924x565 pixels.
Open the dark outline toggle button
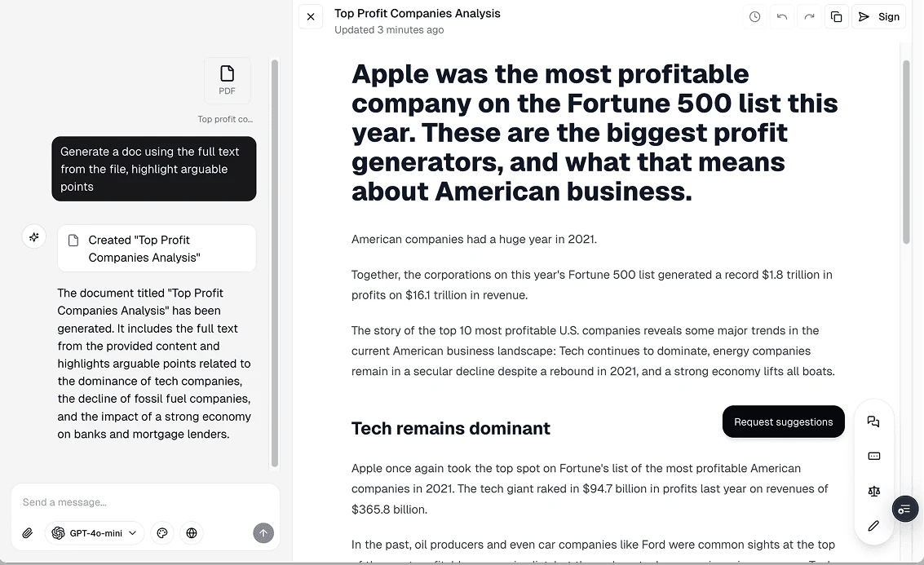pos(904,509)
